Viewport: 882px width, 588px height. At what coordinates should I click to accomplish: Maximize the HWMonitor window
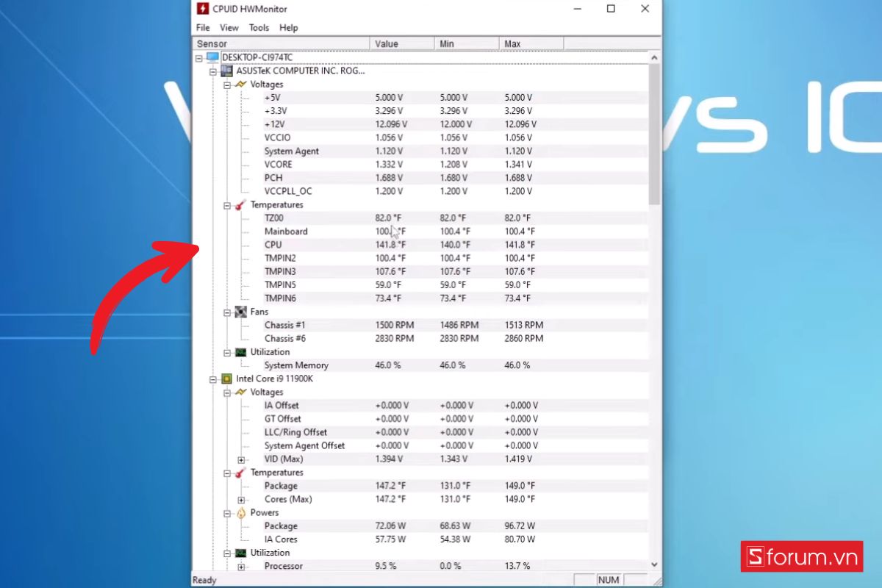point(611,9)
